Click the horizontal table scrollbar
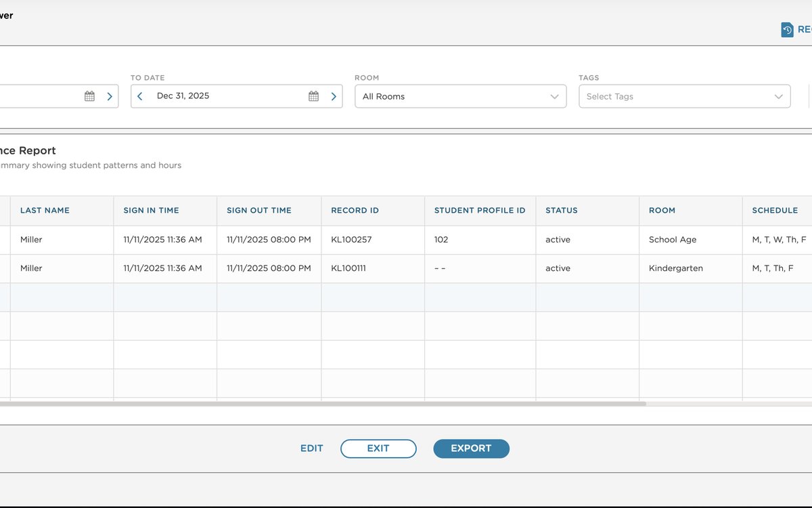This screenshot has height=508, width=812. click(323, 404)
